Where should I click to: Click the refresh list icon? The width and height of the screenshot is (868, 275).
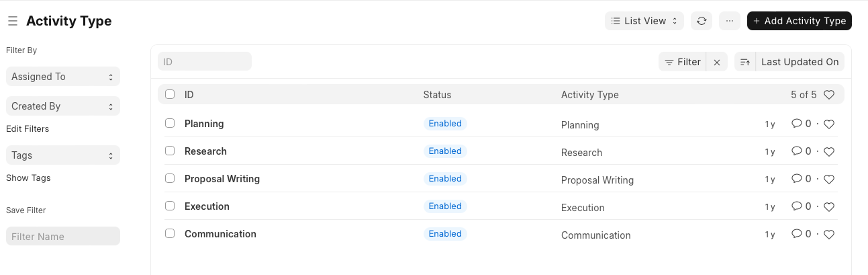[702, 21]
